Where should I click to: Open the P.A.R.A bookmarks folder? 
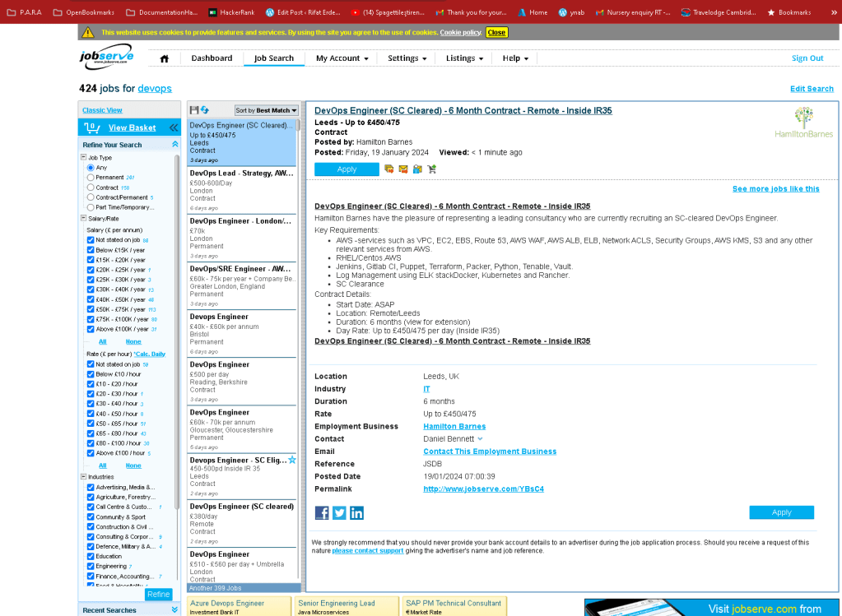(x=25, y=12)
